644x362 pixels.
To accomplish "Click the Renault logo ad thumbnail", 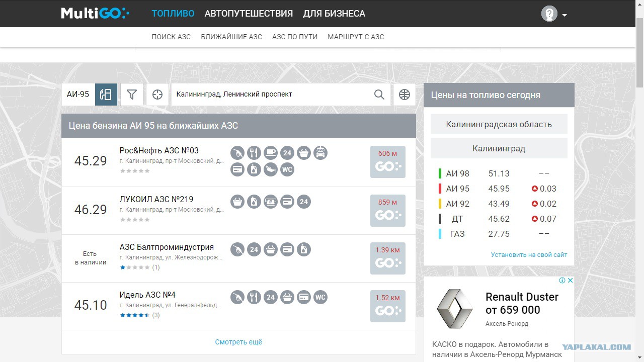I will [455, 309].
